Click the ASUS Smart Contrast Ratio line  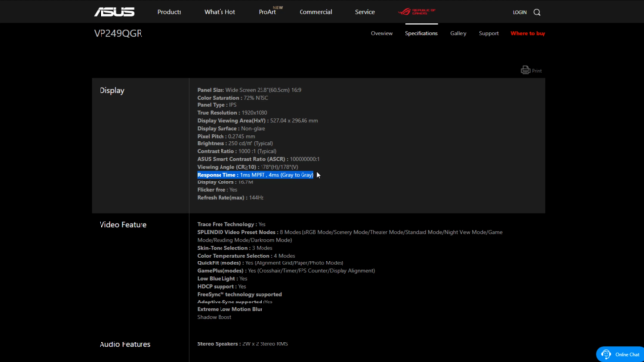click(x=259, y=159)
